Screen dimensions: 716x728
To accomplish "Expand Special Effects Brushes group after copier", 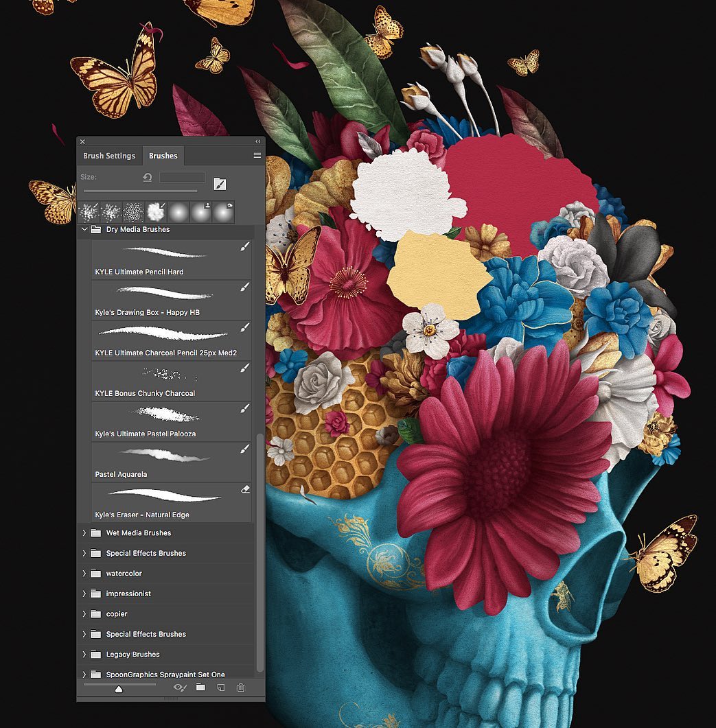I will [x=84, y=634].
